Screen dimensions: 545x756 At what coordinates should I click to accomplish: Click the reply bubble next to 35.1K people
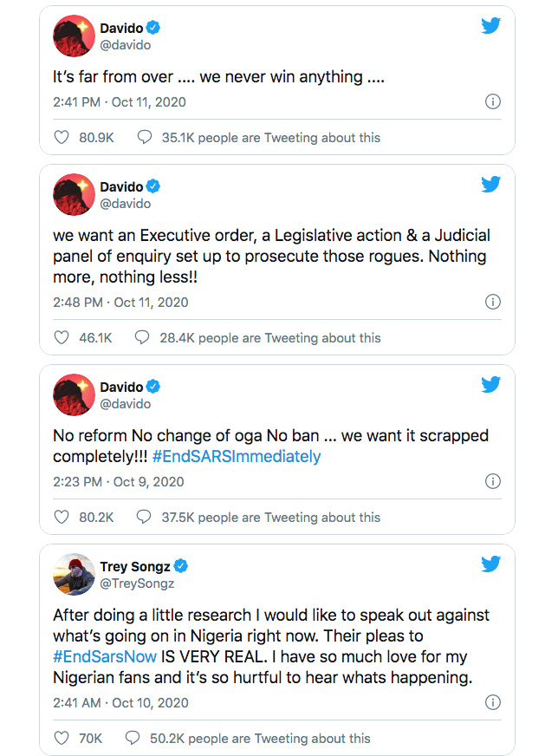(145, 137)
